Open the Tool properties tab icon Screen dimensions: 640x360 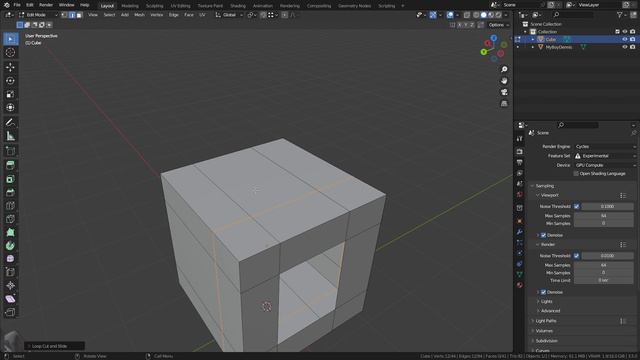click(520, 139)
